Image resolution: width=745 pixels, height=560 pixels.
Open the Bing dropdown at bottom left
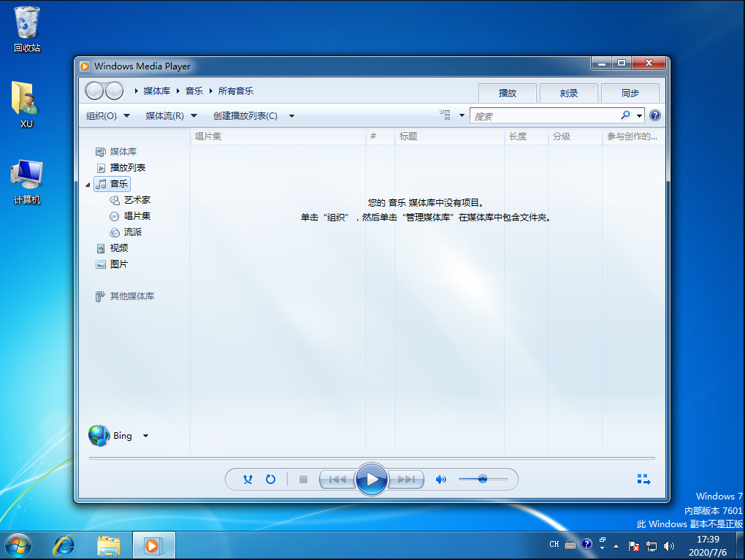144,435
